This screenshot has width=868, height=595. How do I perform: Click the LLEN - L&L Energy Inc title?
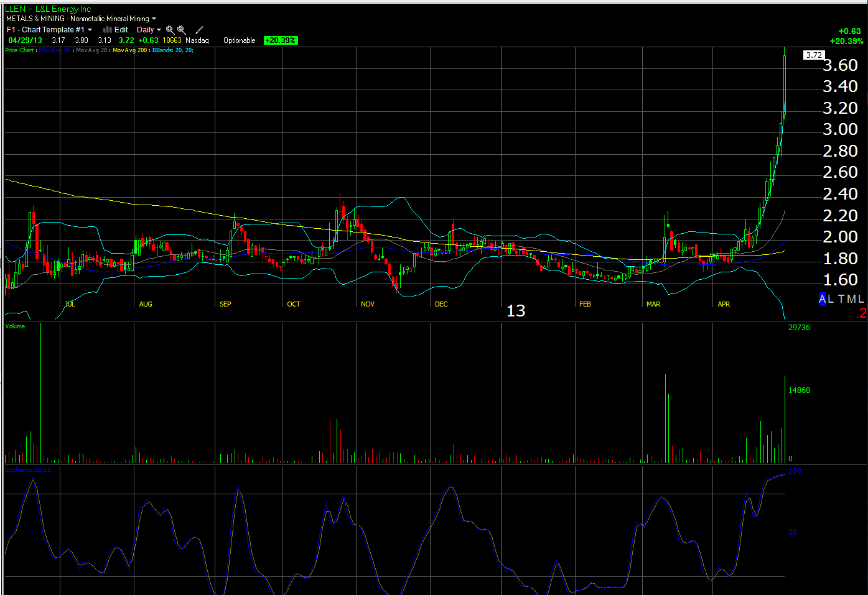48,9
